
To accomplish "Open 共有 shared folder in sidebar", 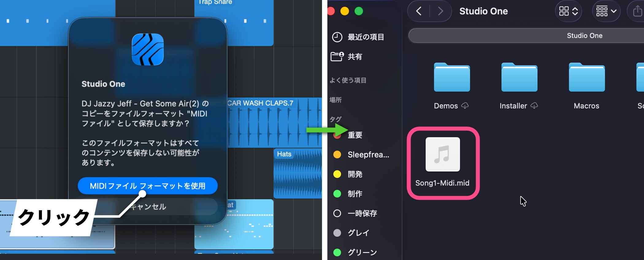I will (355, 57).
